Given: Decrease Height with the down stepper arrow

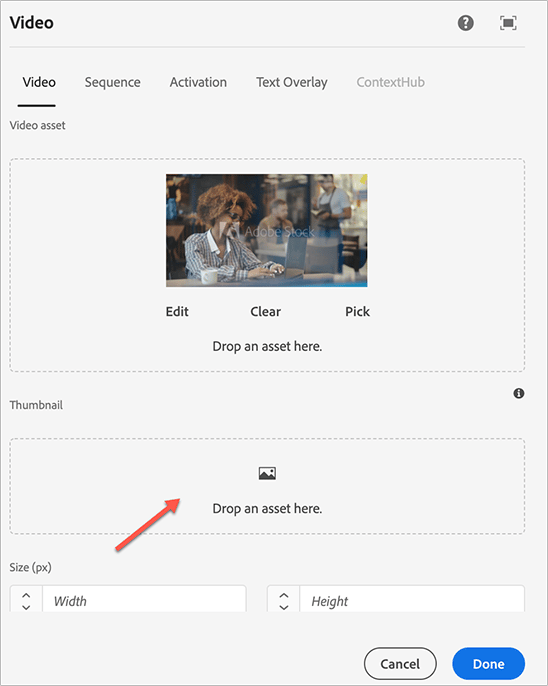Looking at the screenshot, I should coord(284,607).
